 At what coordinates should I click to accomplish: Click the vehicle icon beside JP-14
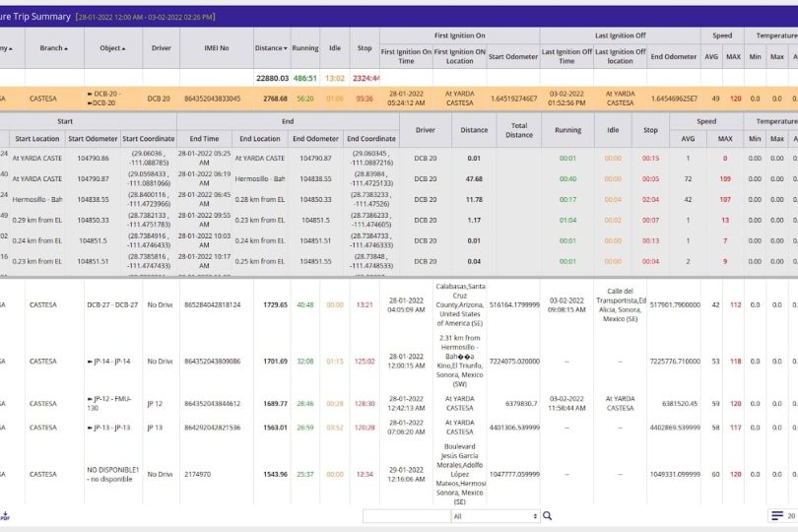(91, 362)
